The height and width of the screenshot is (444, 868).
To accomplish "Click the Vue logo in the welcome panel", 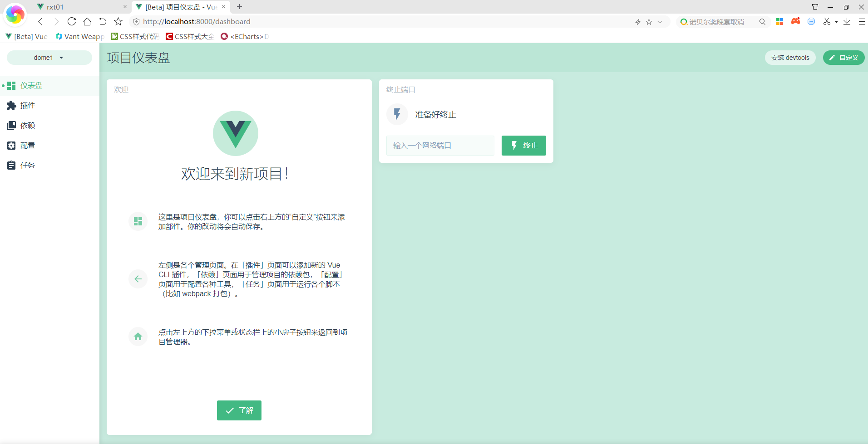I will click(x=236, y=133).
